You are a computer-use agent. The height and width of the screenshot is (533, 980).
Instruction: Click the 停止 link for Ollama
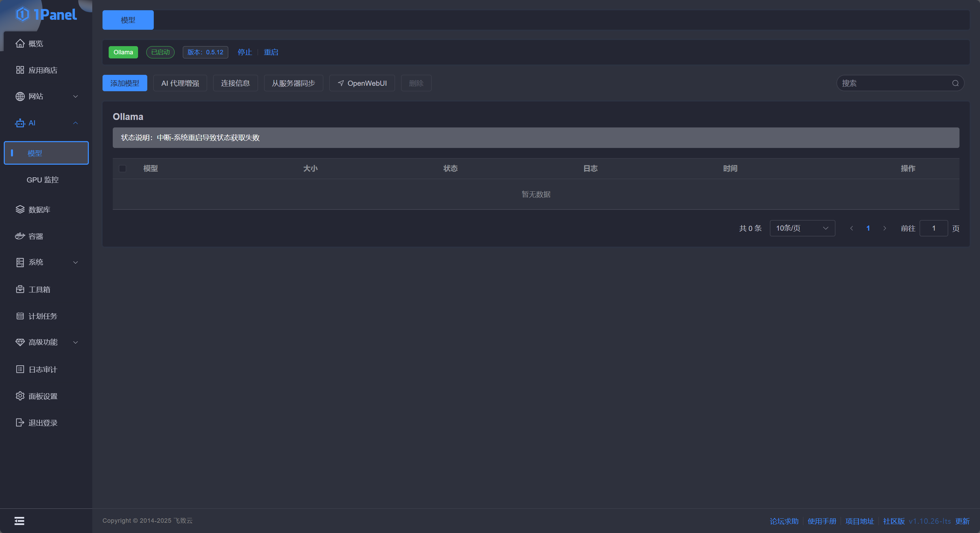[x=245, y=52]
